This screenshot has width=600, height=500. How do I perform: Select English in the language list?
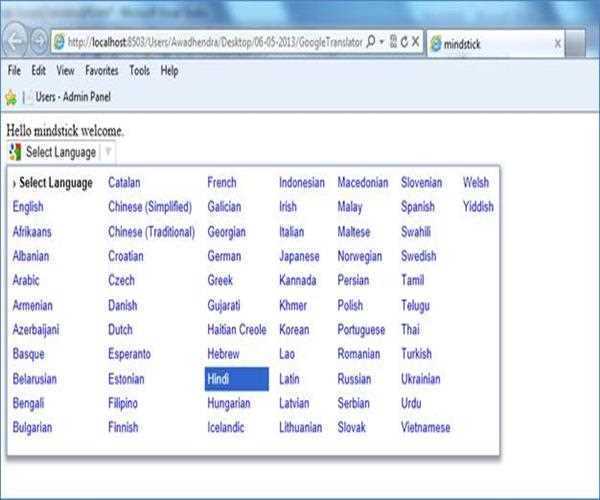[28, 207]
